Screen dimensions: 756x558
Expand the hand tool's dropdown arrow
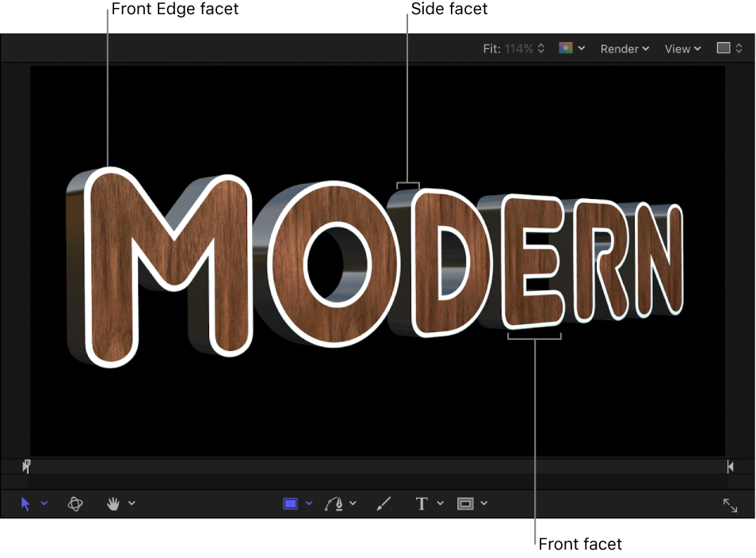[132, 503]
